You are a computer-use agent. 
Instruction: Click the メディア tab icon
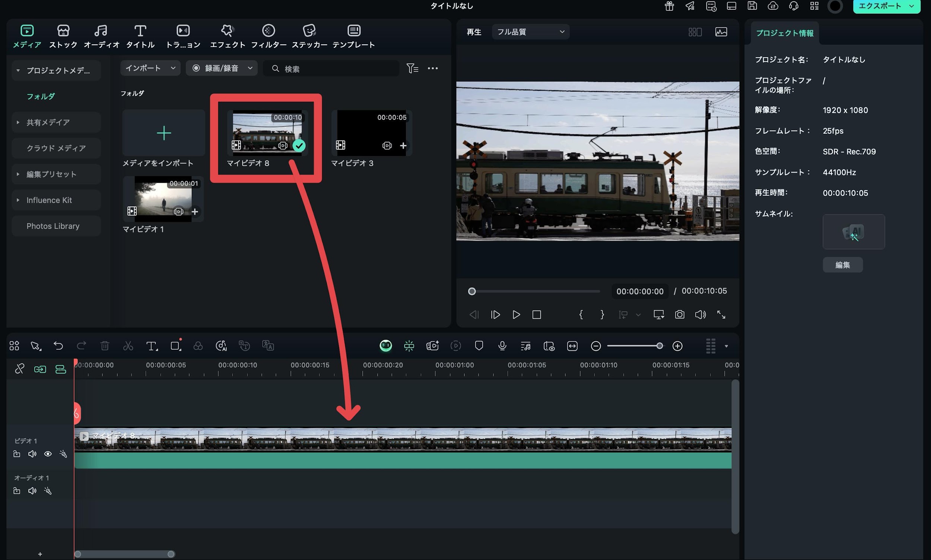[27, 30]
